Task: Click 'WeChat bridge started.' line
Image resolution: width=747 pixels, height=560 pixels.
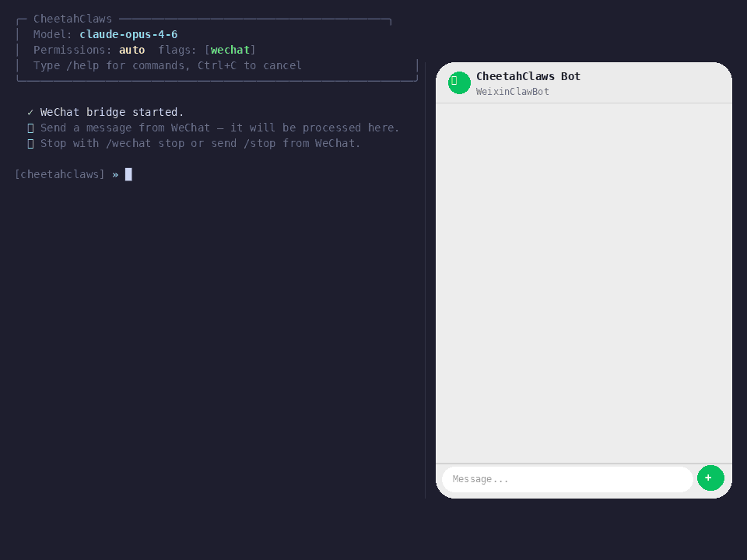Action: point(111,112)
